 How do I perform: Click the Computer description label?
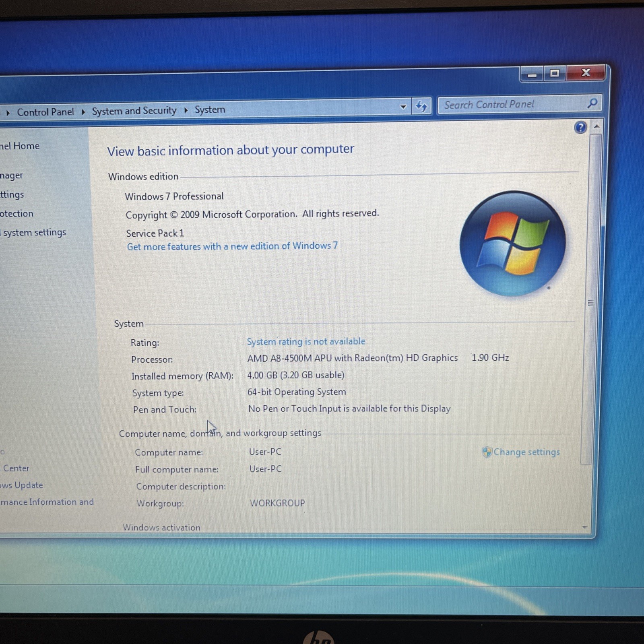point(181,486)
